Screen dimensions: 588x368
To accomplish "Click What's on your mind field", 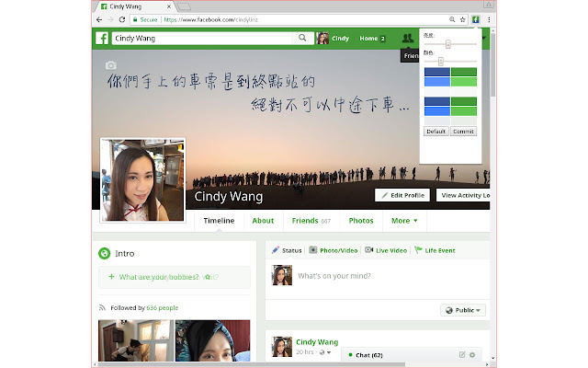I will (334, 276).
